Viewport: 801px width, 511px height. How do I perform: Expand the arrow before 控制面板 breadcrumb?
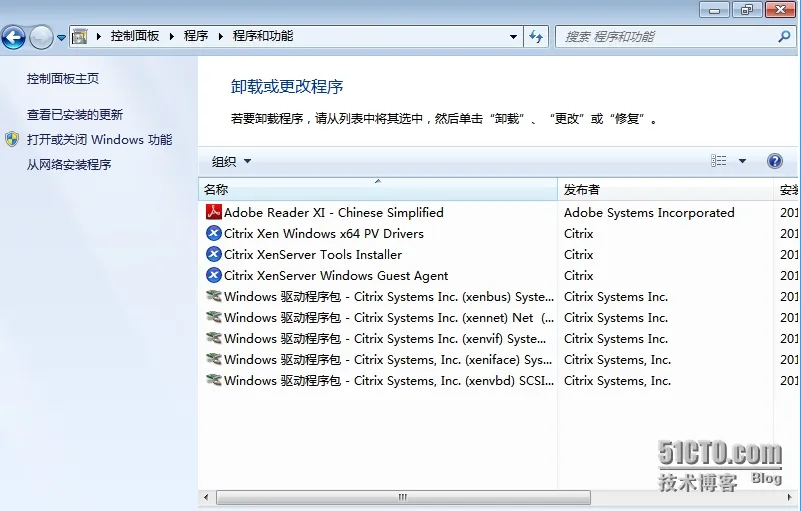coord(99,36)
